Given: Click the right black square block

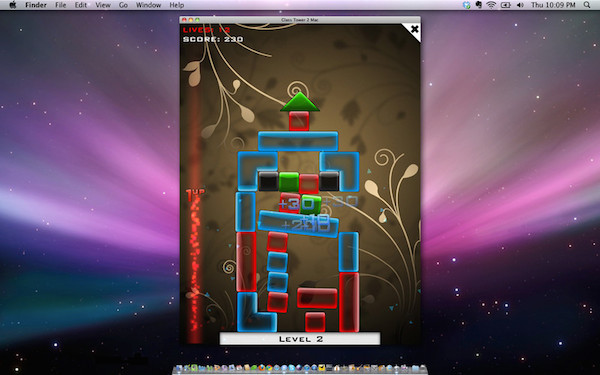Looking at the screenshot, I should [x=329, y=181].
